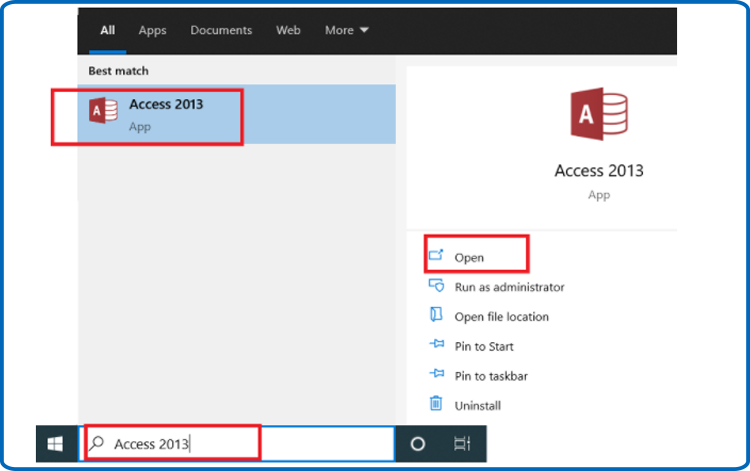
Task: Click the App label under preview title
Action: 599,195
